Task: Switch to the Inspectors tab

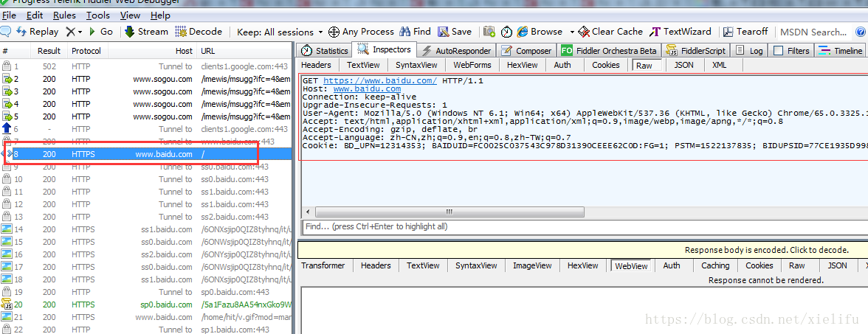Action: tap(384, 50)
